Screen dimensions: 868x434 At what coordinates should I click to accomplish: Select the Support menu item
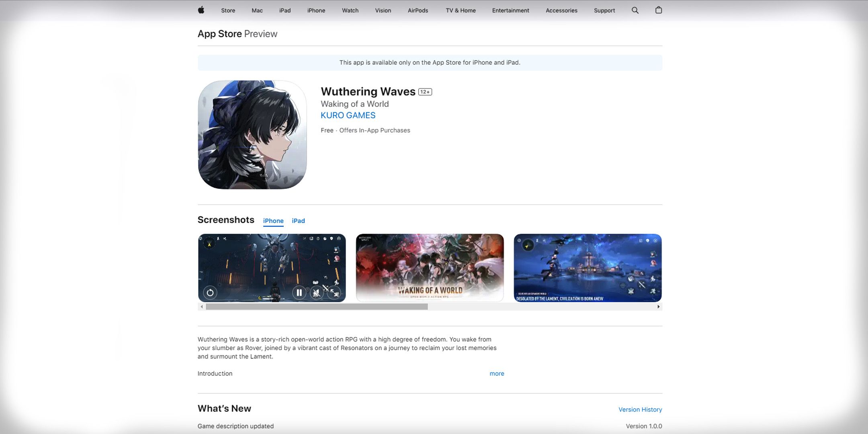click(x=604, y=10)
